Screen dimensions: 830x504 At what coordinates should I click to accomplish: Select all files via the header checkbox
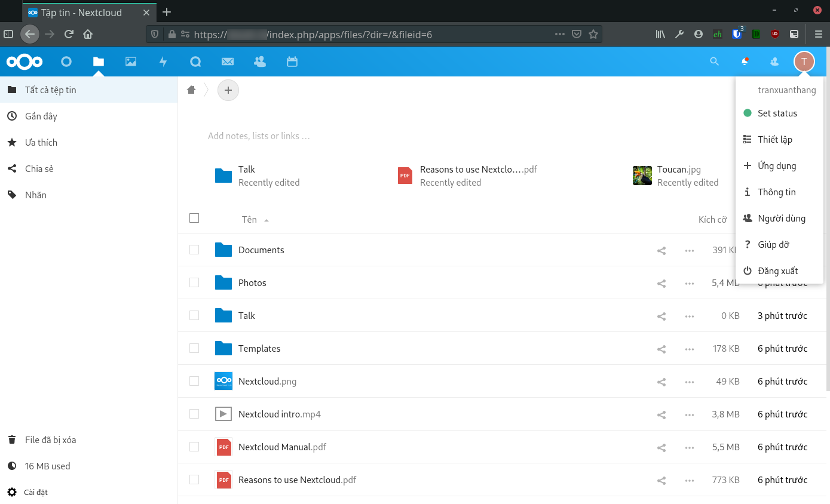tap(194, 218)
